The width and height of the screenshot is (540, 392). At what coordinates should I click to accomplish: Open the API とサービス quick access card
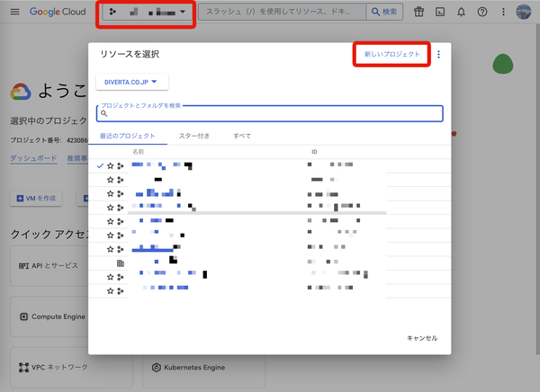click(49, 266)
